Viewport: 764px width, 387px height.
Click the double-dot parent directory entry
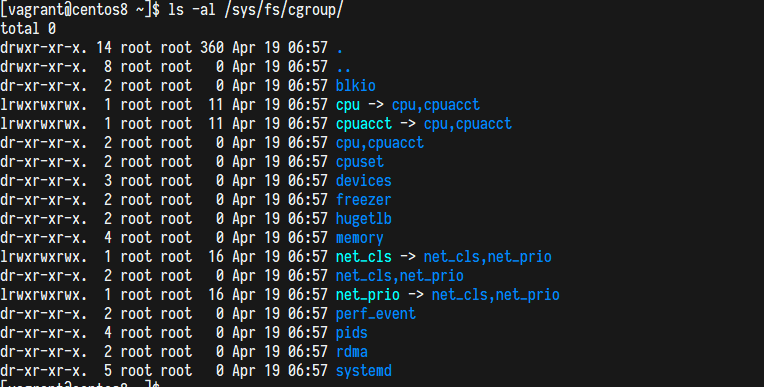[344, 67]
